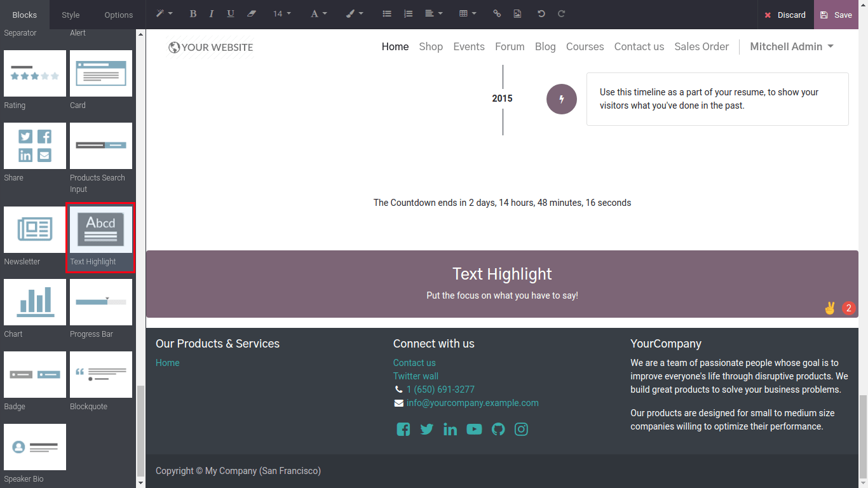Viewport: 868px width, 488px height.
Task: Click the 2015 timeline year label
Action: point(502,98)
